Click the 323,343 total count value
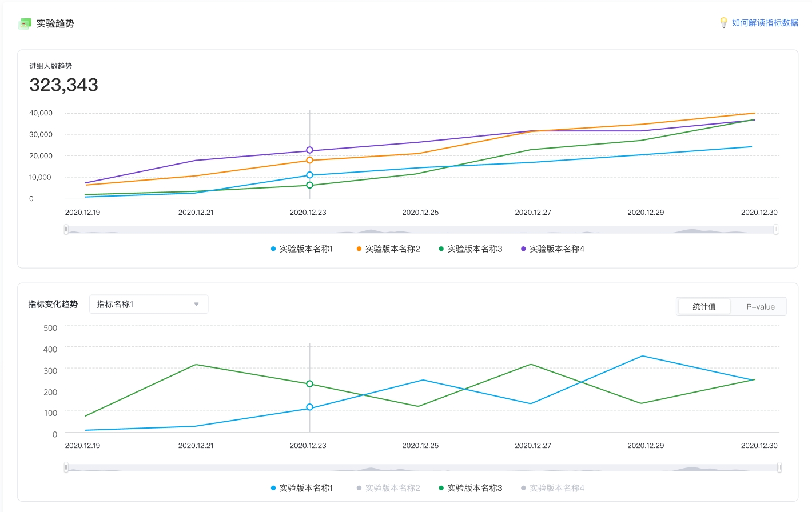Screen dimensions: 812x512 pyautogui.click(x=64, y=85)
